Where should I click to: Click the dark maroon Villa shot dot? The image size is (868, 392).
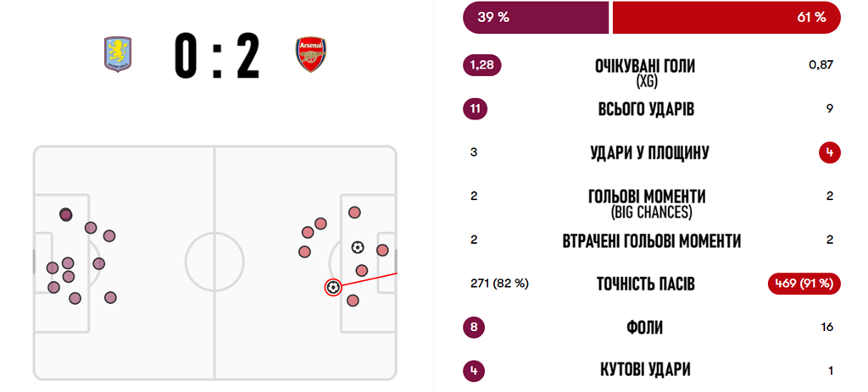(66, 214)
